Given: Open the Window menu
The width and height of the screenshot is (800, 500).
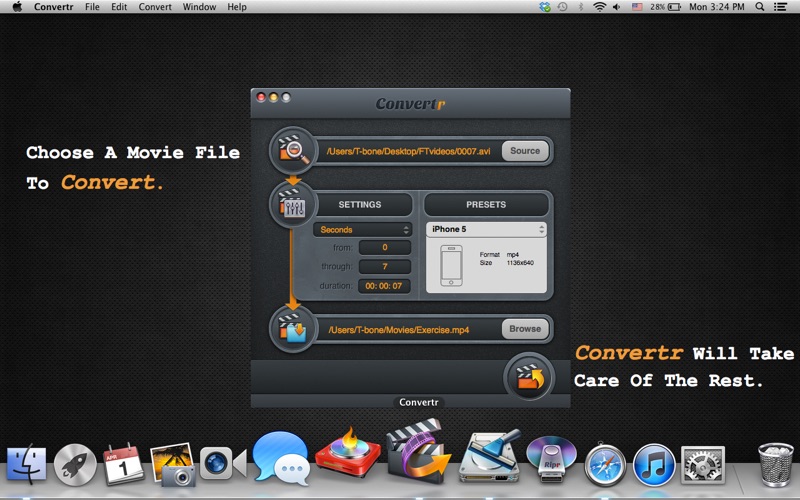Looking at the screenshot, I should [x=199, y=7].
